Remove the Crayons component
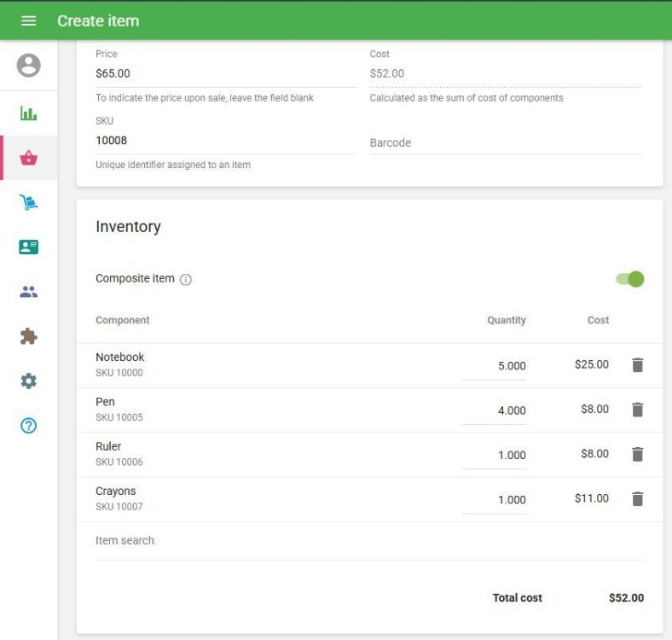The width and height of the screenshot is (672, 640). point(637,499)
